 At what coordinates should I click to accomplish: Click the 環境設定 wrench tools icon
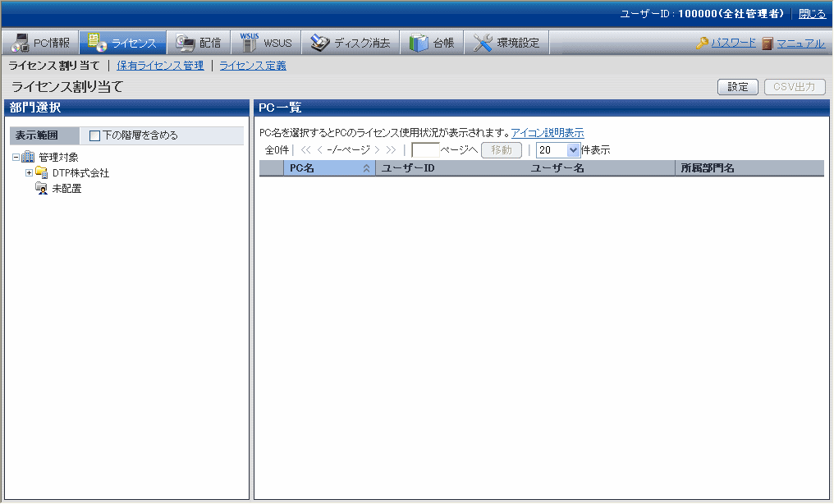(x=483, y=43)
